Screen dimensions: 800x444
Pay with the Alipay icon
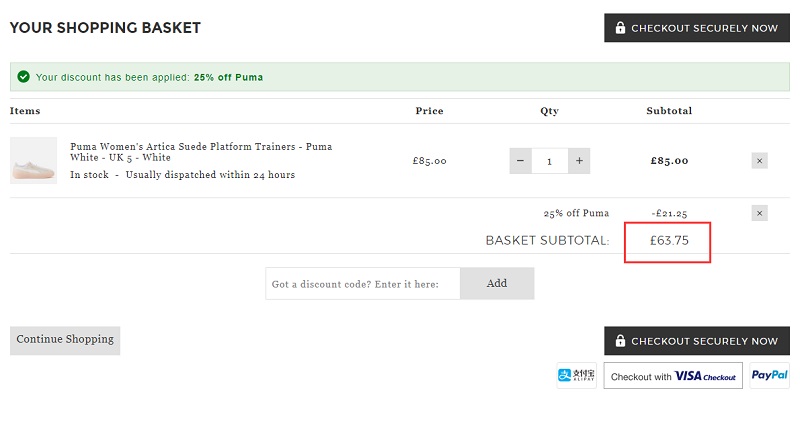pos(577,376)
